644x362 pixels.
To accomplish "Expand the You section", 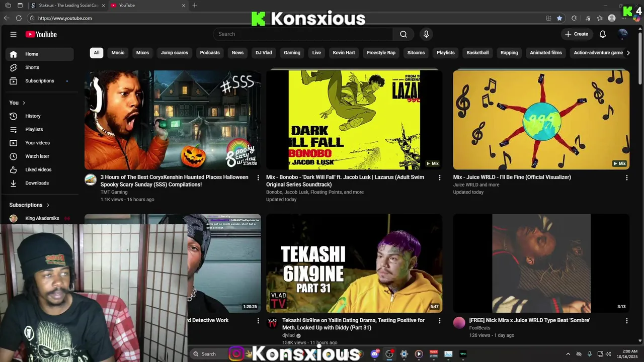I will pyautogui.click(x=17, y=103).
